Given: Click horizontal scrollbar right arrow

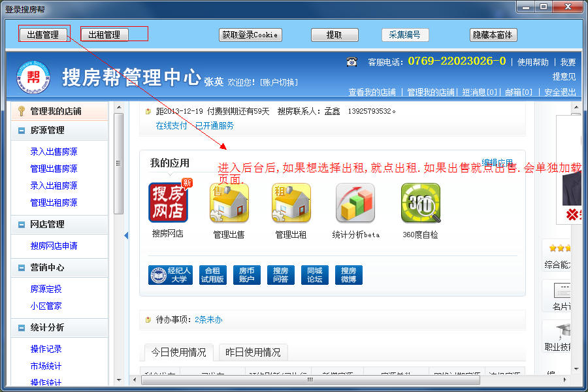Looking at the screenshot, I should [564, 380].
